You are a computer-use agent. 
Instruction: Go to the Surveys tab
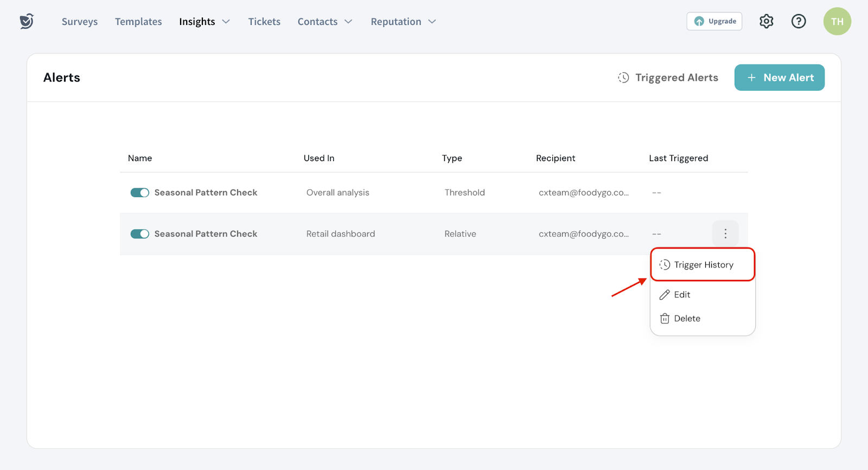pyautogui.click(x=80, y=22)
